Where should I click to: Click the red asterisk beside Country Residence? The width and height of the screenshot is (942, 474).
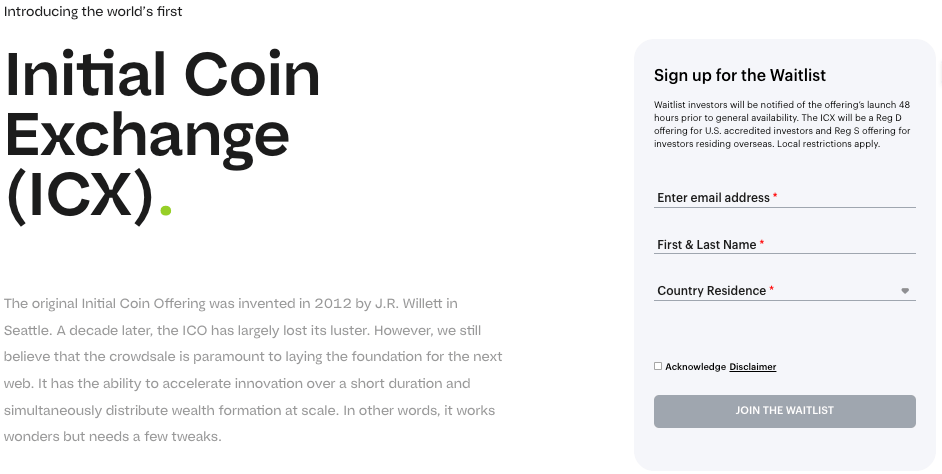(x=771, y=290)
